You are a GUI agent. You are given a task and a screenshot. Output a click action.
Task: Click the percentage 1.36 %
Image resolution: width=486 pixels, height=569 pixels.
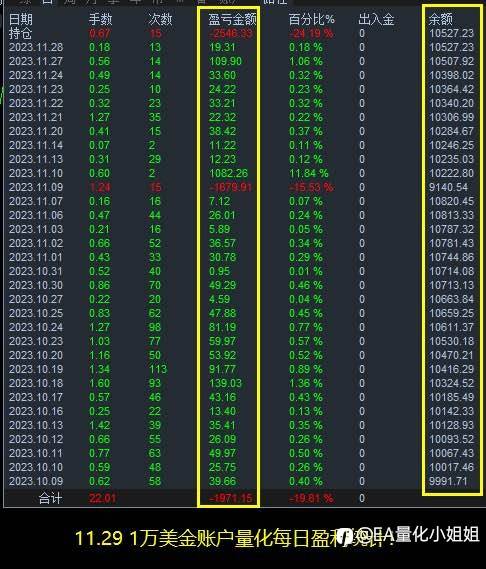pyautogui.click(x=306, y=384)
